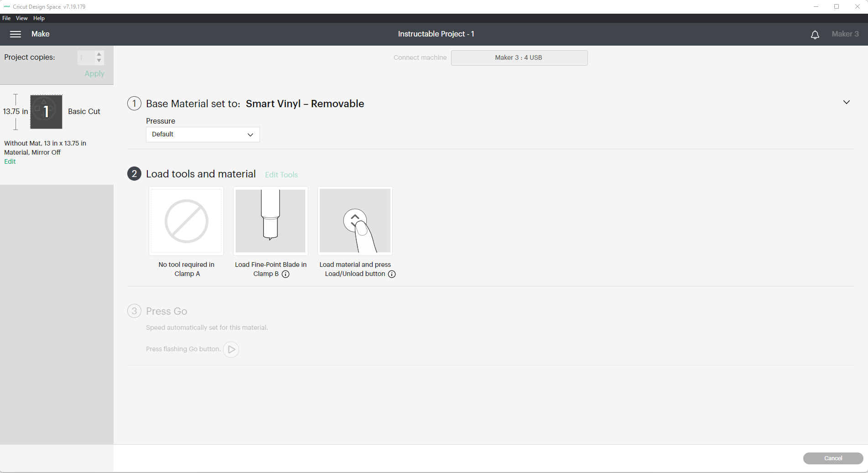Click info icon beside Load/Unload button
868x473 pixels.
point(392,274)
